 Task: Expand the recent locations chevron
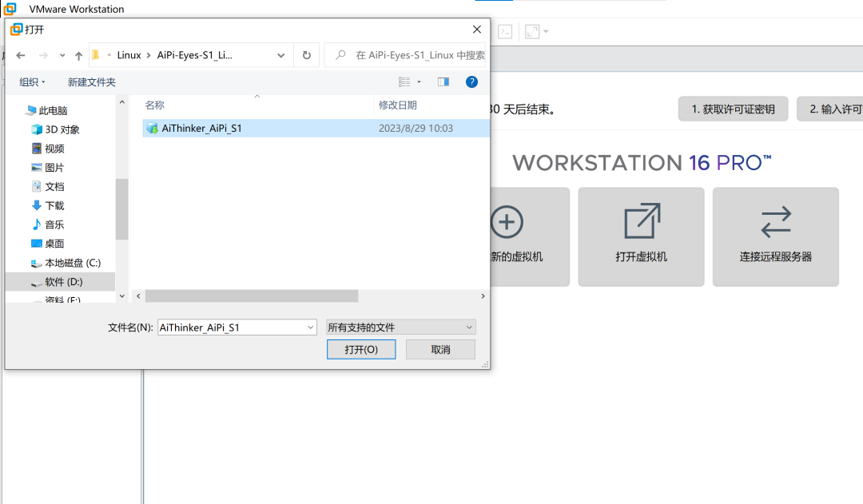(x=280, y=55)
